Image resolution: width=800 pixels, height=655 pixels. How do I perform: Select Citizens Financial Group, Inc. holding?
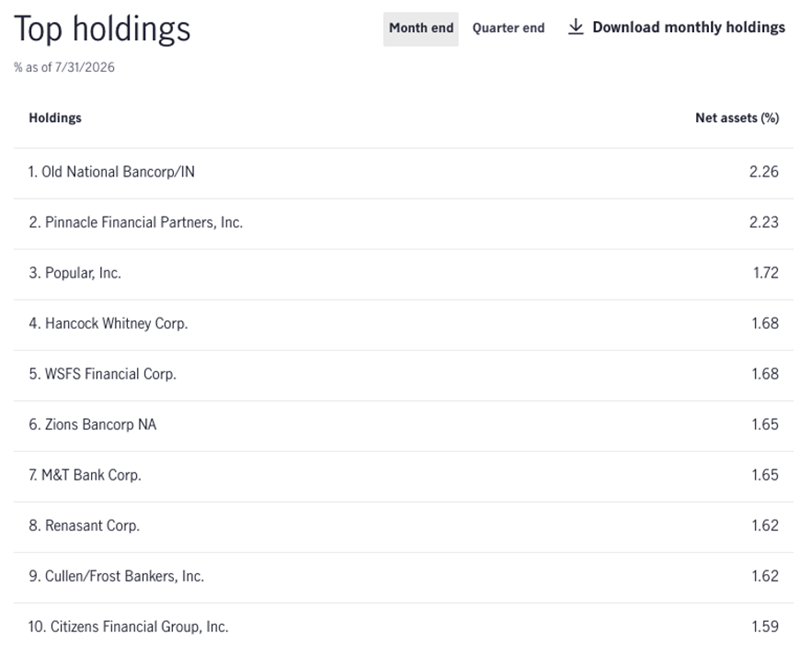point(128,626)
